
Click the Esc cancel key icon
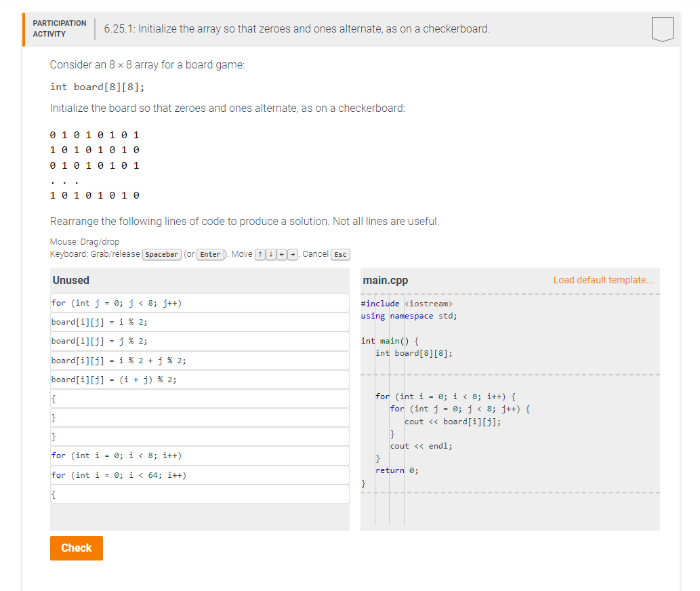coord(340,254)
